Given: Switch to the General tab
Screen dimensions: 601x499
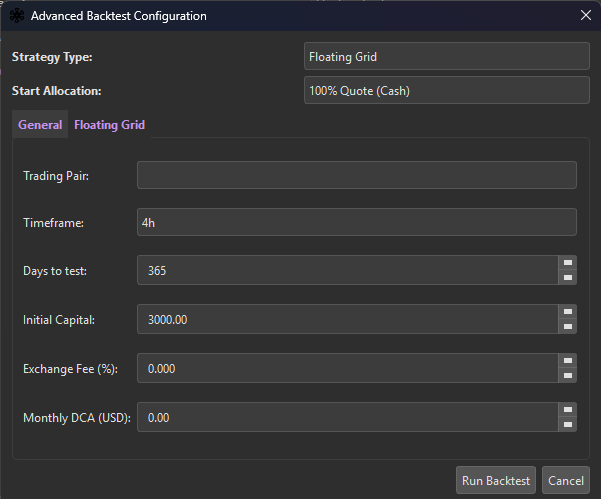Looking at the screenshot, I should [x=40, y=125].
